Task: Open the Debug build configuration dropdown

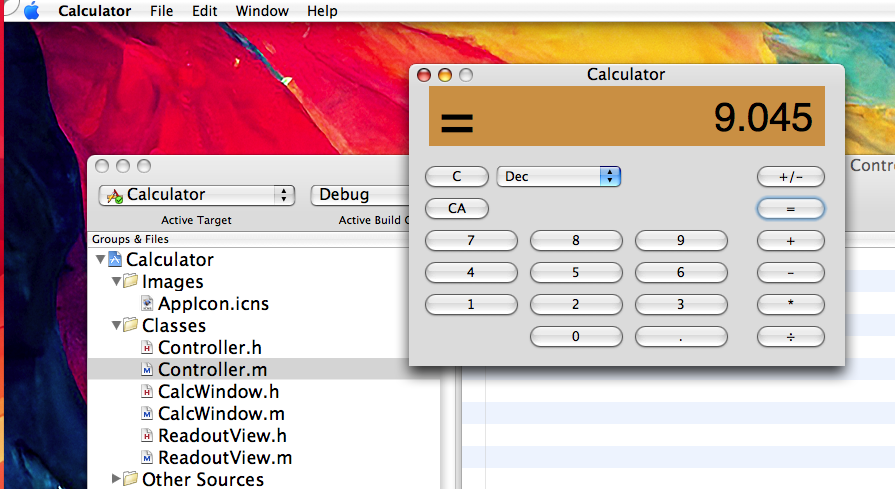Action: pos(361,195)
